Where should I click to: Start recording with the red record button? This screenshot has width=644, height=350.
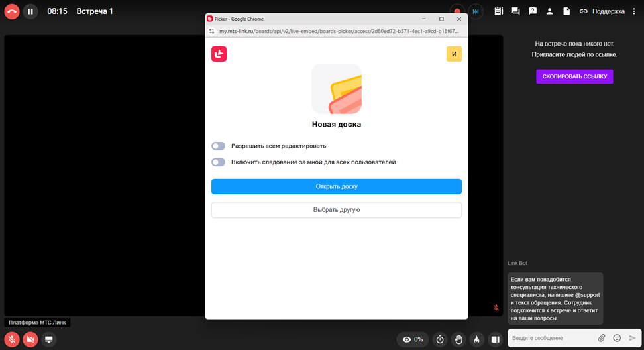pyautogui.click(x=457, y=11)
